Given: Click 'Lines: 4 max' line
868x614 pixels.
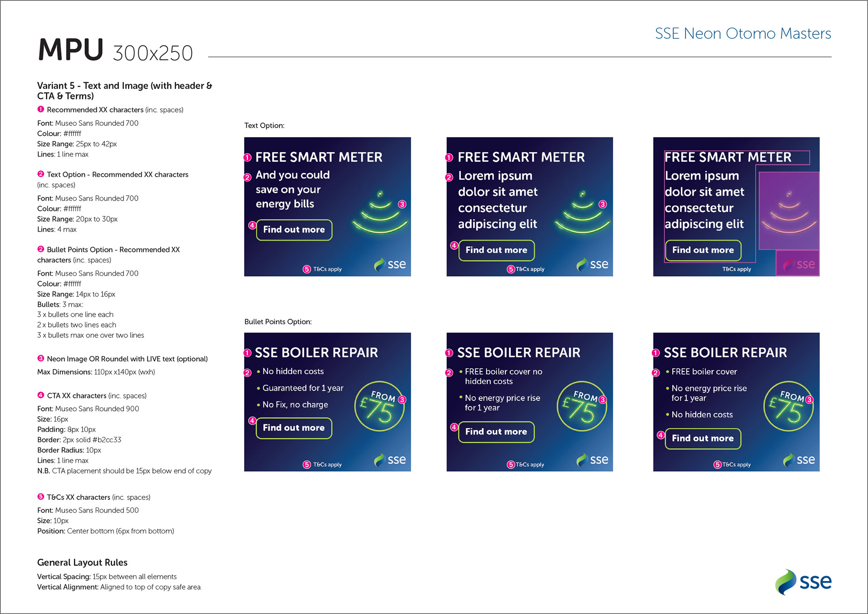Looking at the screenshot, I should (57, 230).
